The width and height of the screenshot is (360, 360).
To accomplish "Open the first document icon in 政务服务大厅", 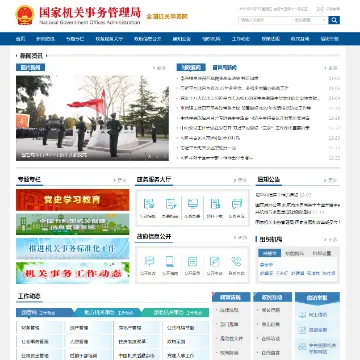I will (x=149, y=204).
